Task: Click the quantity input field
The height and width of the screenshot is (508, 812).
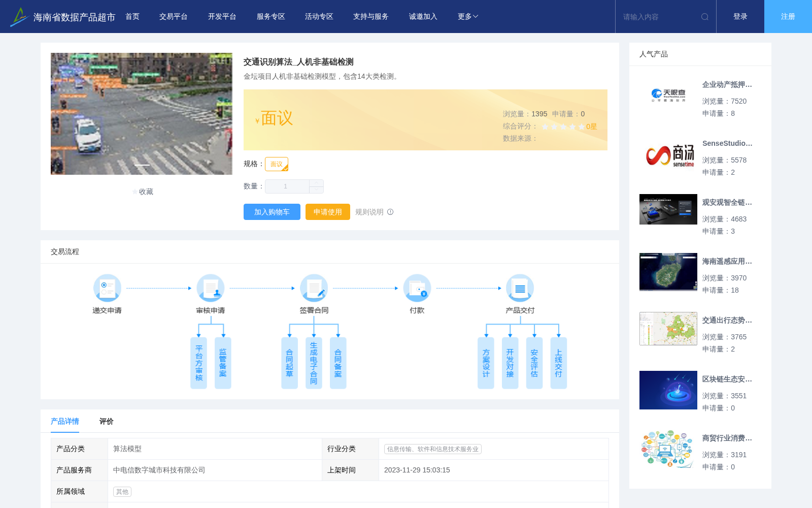Action: [287, 186]
